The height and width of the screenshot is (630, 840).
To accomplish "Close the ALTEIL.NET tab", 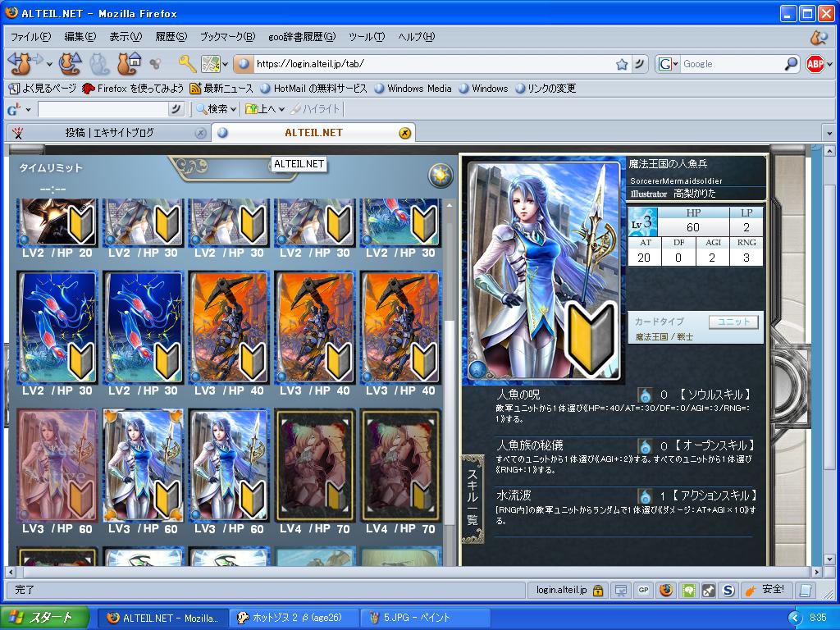I will 405,133.
